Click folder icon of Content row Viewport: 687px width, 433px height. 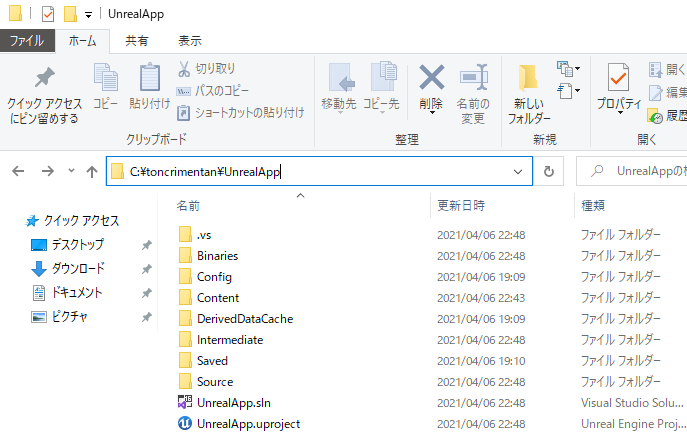click(185, 297)
